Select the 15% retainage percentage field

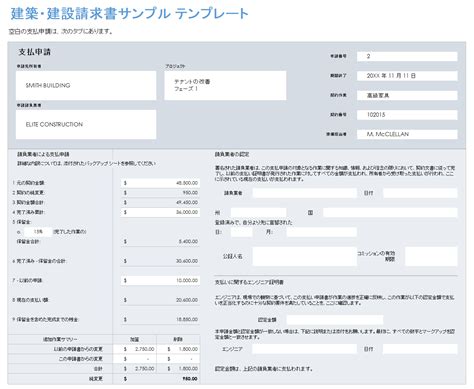(38, 232)
